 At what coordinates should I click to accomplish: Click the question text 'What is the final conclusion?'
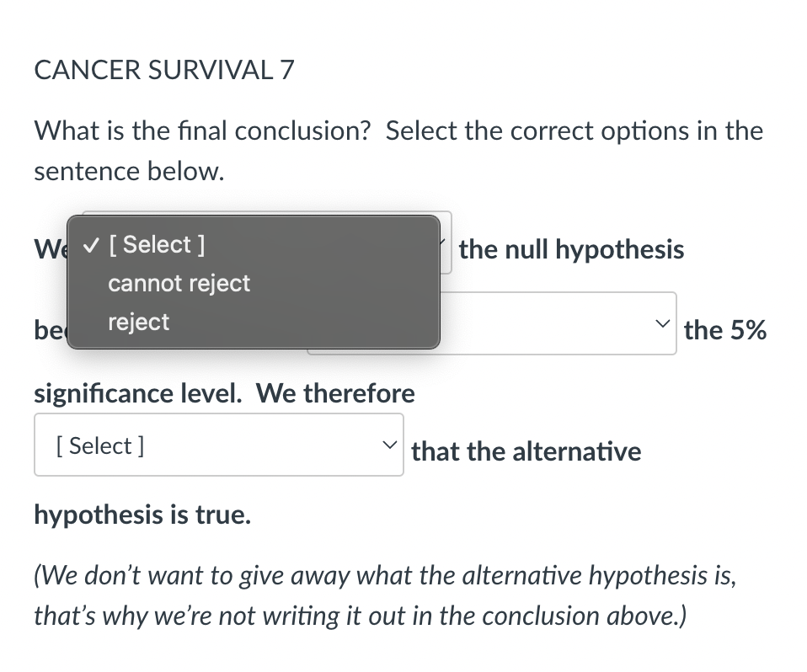click(398, 131)
